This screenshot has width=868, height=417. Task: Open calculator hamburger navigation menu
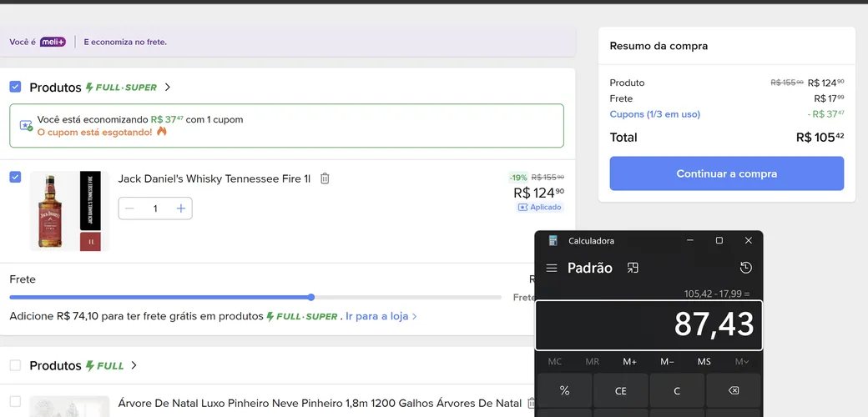(552, 269)
